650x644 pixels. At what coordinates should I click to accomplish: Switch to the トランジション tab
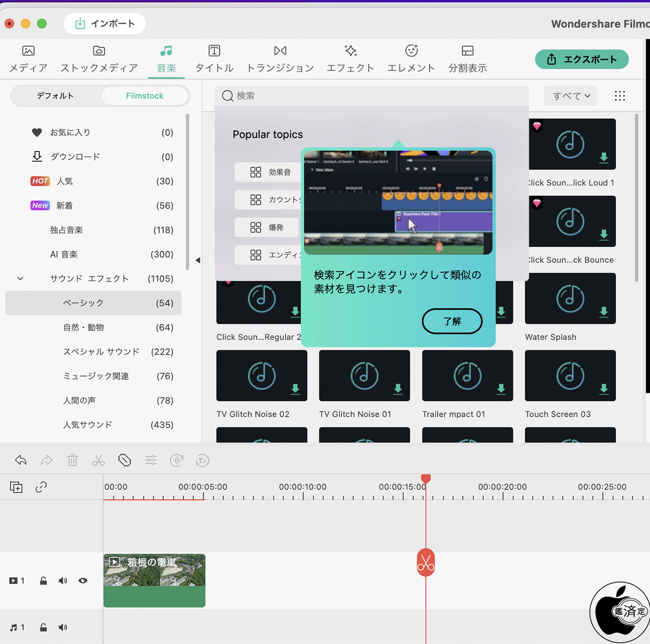coord(280,59)
